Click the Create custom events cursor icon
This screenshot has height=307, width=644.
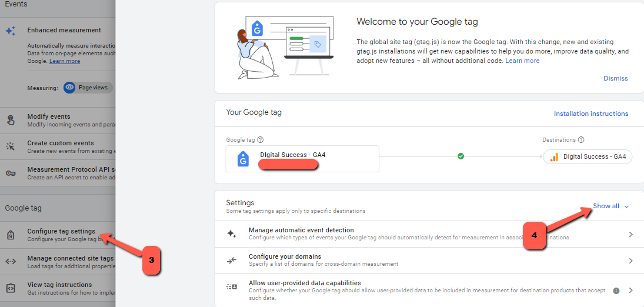click(x=11, y=146)
